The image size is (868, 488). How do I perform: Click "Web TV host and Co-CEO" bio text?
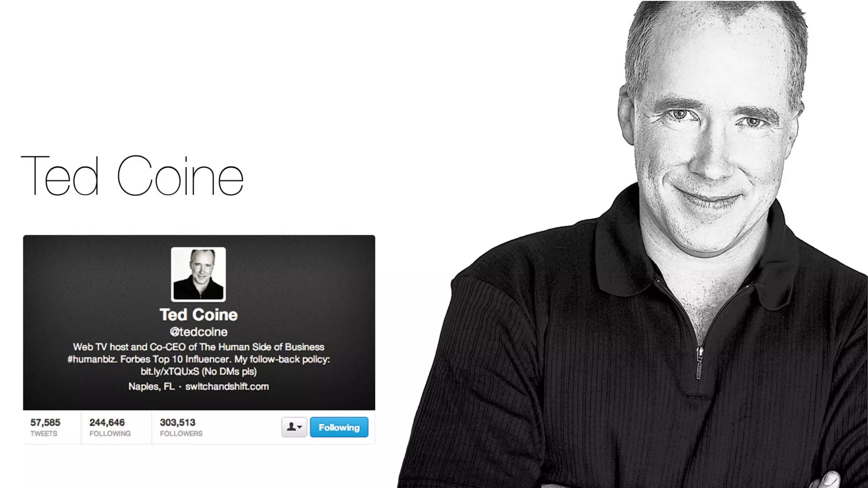130,347
